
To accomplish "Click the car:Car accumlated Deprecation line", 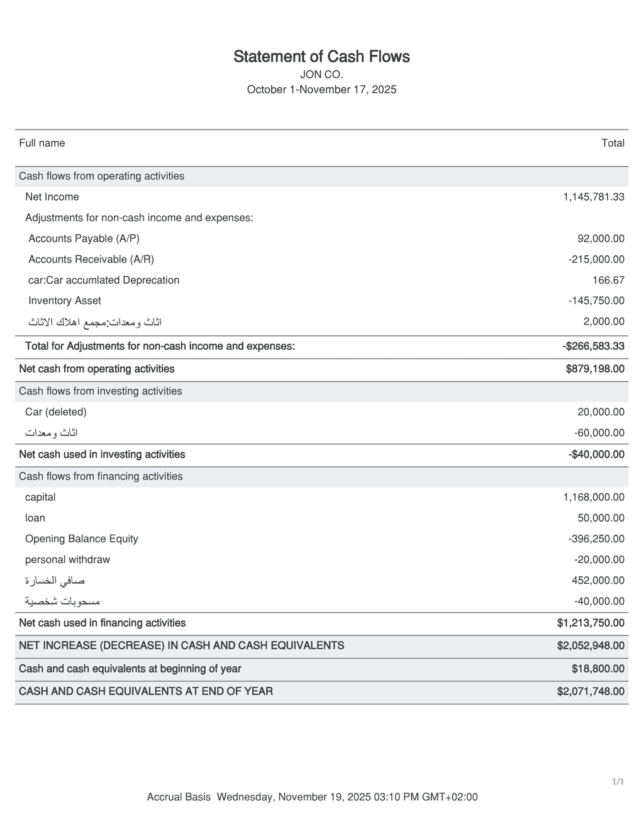I will (x=104, y=280).
